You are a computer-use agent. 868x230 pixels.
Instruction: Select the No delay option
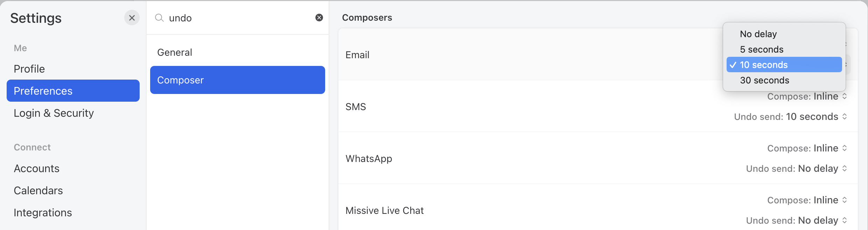pos(758,34)
